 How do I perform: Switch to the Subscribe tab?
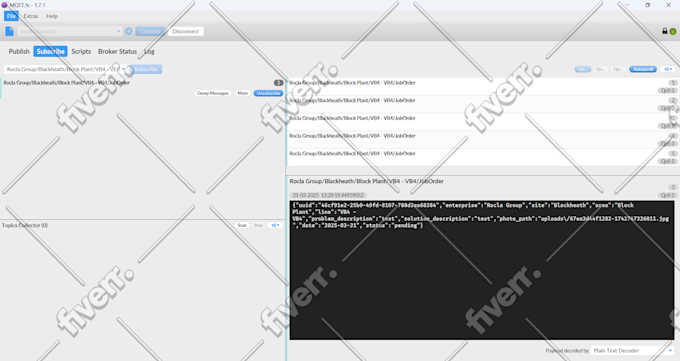(50, 51)
